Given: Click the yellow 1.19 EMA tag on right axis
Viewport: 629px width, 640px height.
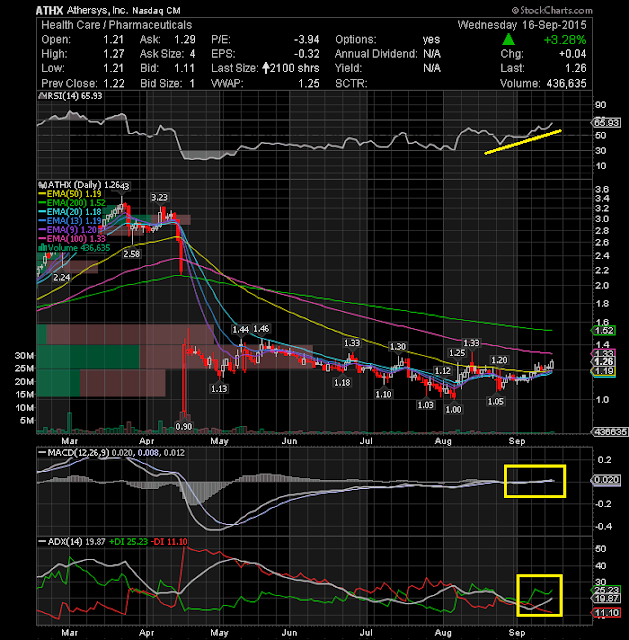Looking at the screenshot, I should [x=603, y=371].
